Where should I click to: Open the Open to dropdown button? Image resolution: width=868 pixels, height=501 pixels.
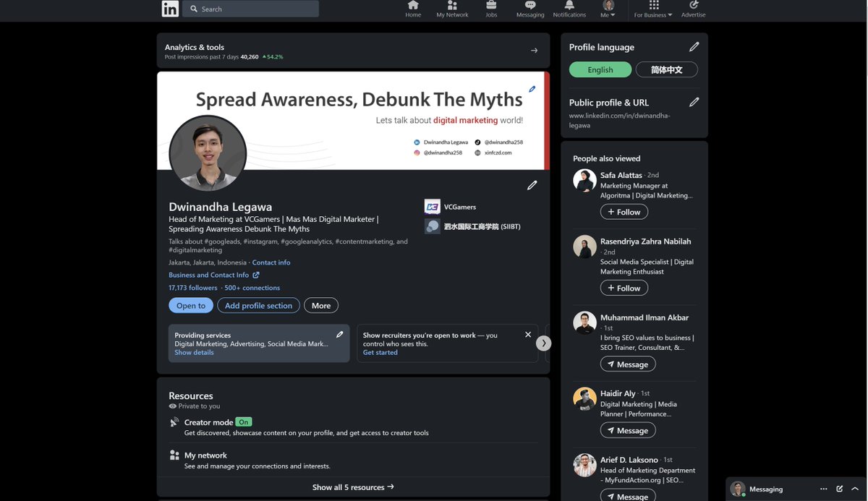coord(191,305)
